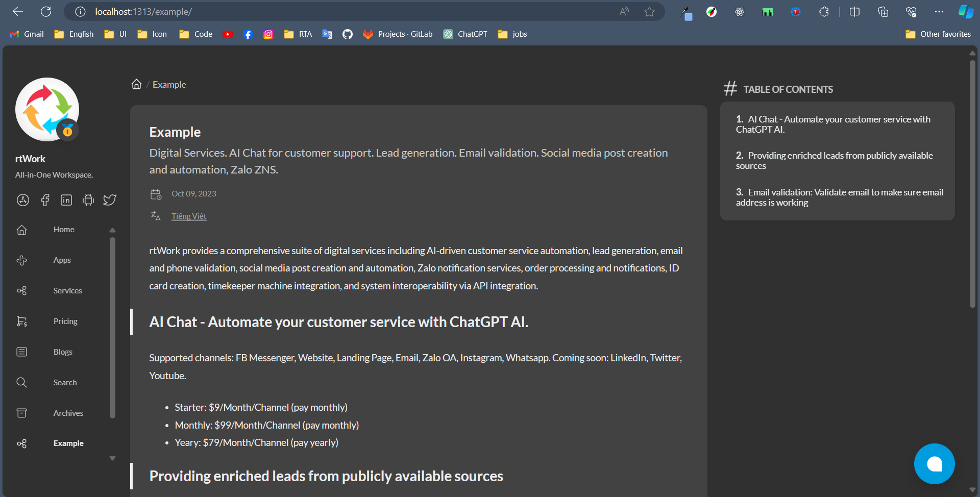Image resolution: width=980 pixels, height=497 pixels.
Task: Open the Other favorites folder
Action: click(x=938, y=34)
